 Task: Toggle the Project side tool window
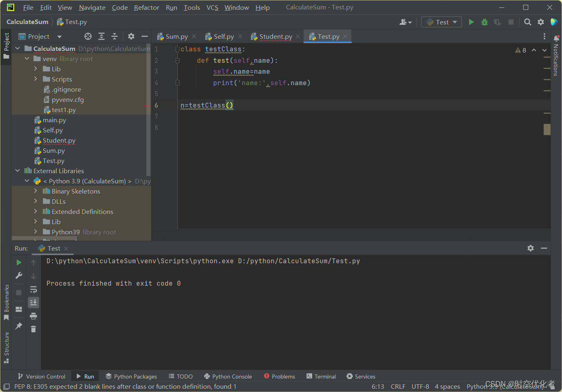click(x=6, y=46)
